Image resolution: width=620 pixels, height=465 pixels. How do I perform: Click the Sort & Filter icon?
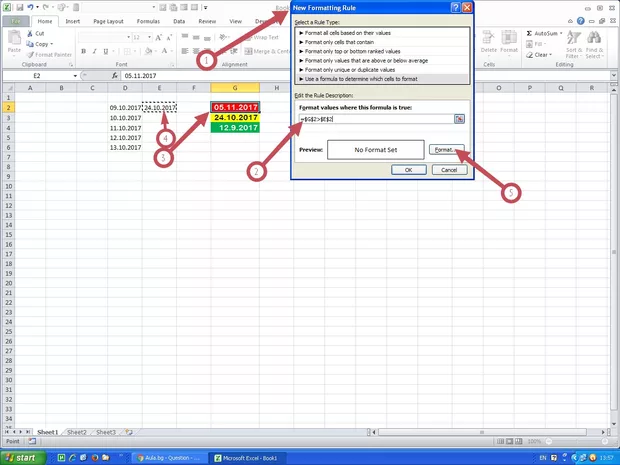click(x=573, y=38)
